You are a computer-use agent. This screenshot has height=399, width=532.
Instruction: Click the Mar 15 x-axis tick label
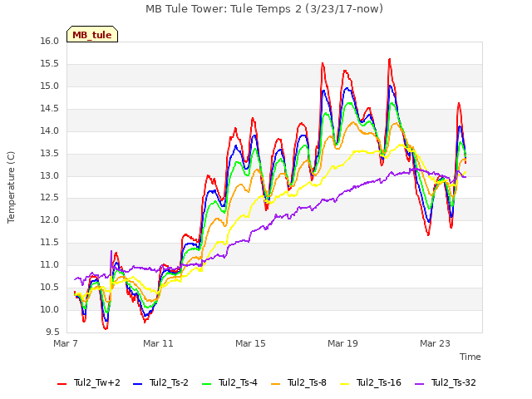click(250, 343)
